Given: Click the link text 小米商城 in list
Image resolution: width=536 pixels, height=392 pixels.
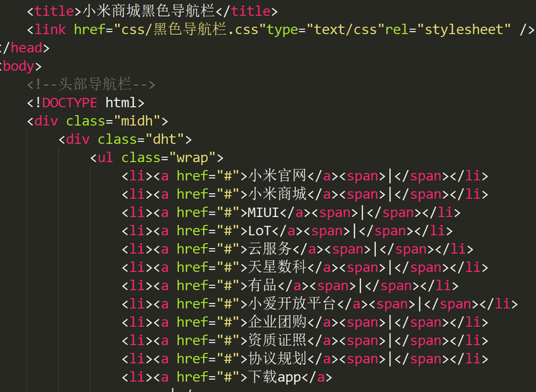Looking at the screenshot, I should (277, 194).
